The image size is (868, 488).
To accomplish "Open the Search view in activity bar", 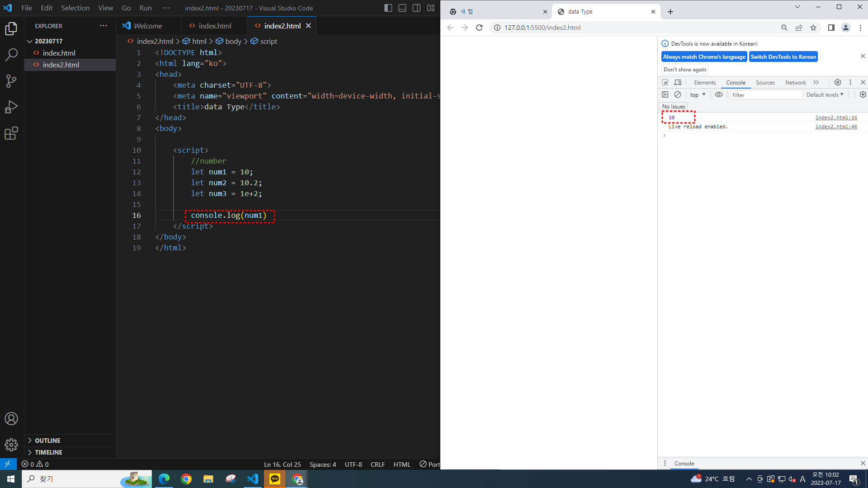I will click(x=11, y=55).
